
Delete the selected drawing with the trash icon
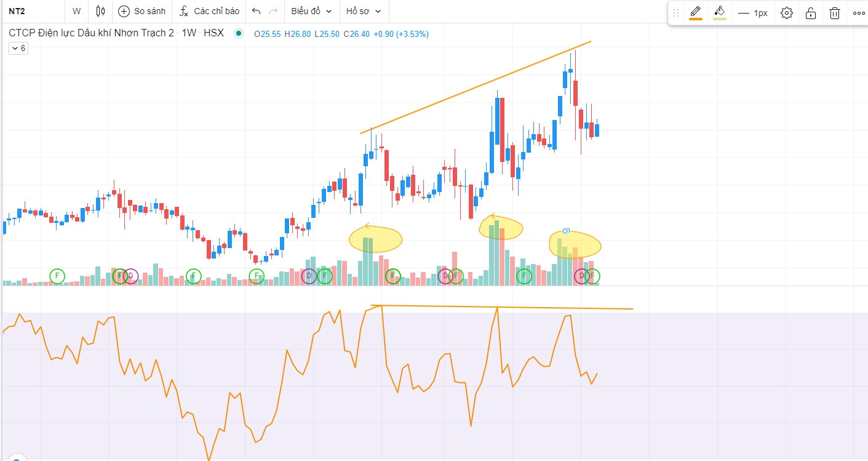point(835,13)
